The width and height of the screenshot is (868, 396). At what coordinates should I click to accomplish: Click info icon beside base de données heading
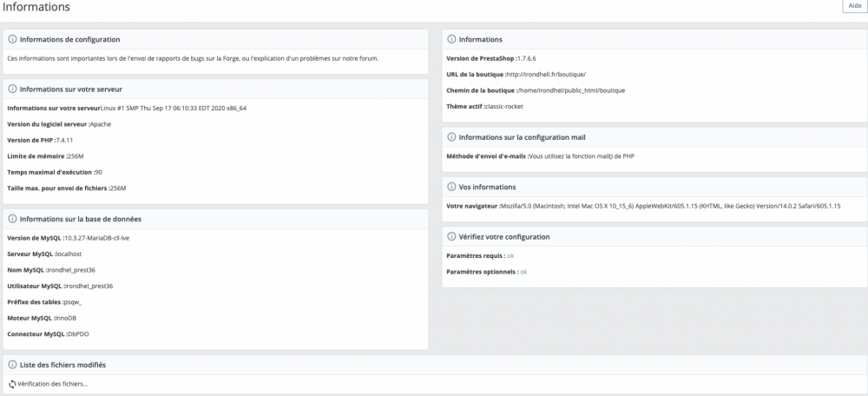(12, 219)
